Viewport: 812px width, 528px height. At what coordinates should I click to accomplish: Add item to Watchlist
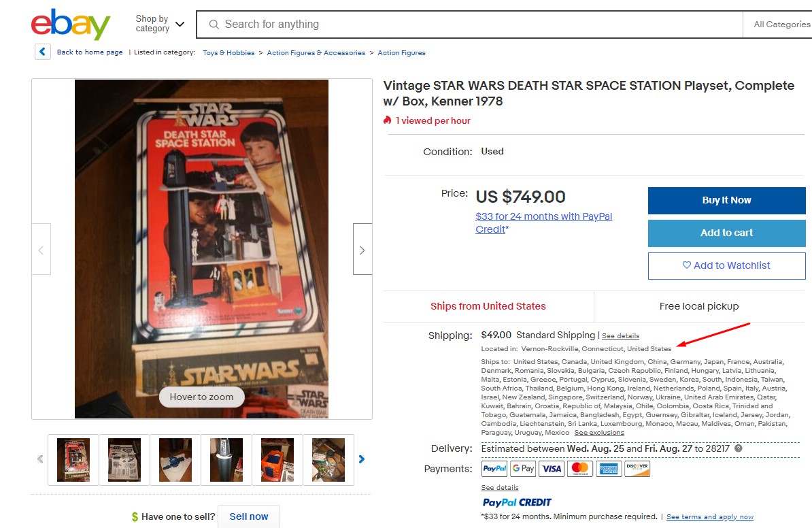pos(726,266)
